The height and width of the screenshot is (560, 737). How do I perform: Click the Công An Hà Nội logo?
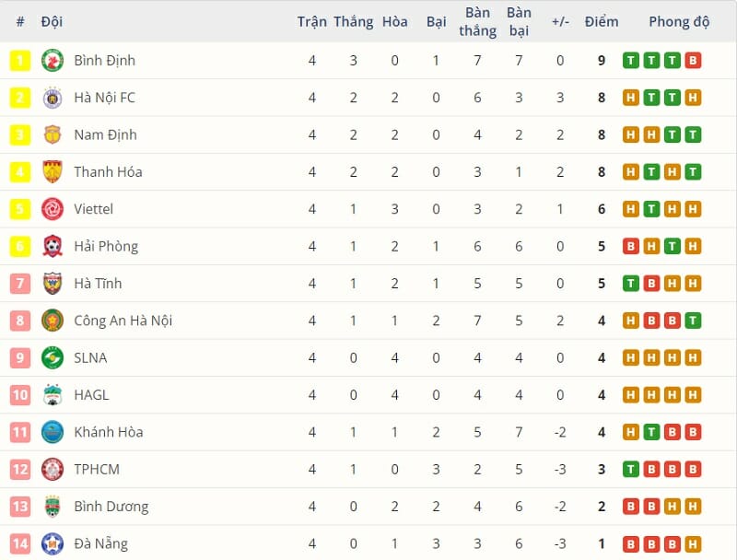click(52, 321)
